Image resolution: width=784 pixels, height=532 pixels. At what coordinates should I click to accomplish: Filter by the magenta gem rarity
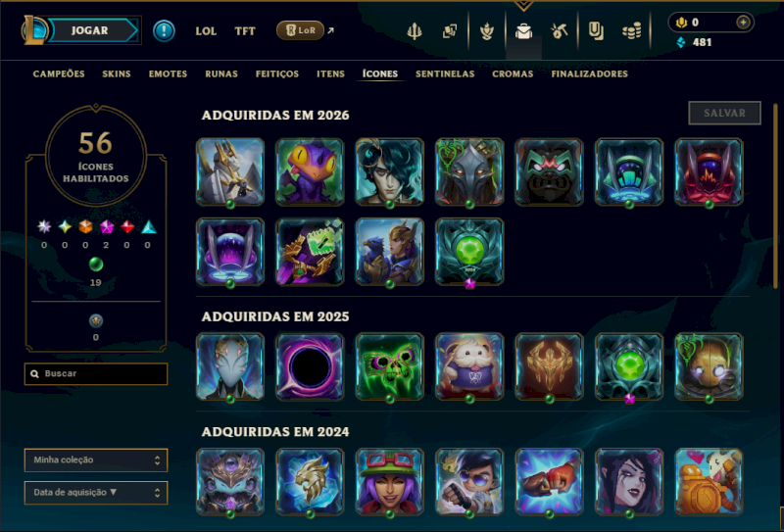pos(107,227)
